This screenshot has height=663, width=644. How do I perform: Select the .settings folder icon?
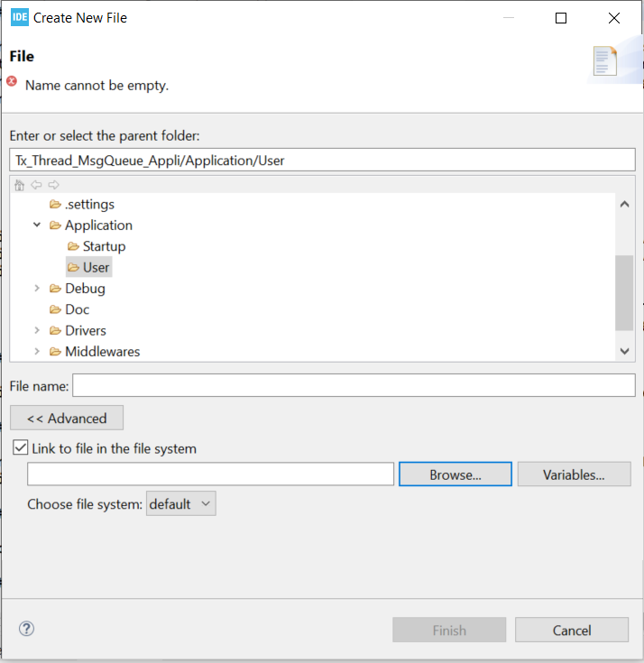pyautogui.click(x=56, y=205)
